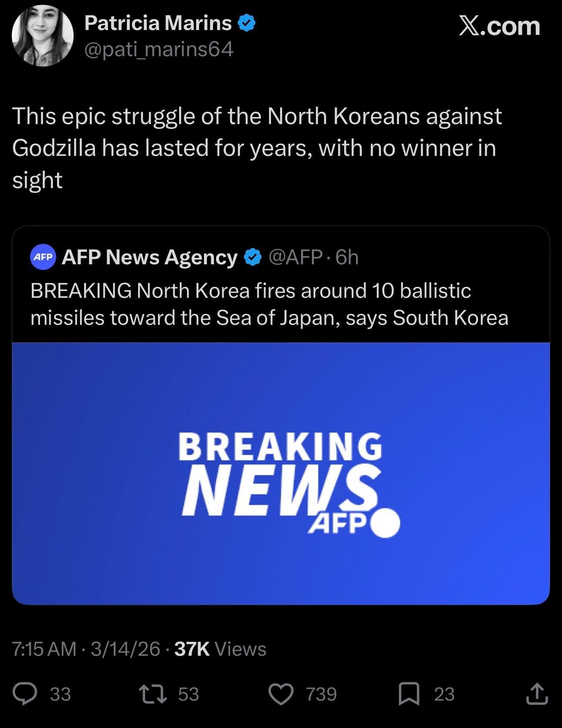Open the share tweet icon
This screenshot has height=728, width=562.
[x=536, y=694]
